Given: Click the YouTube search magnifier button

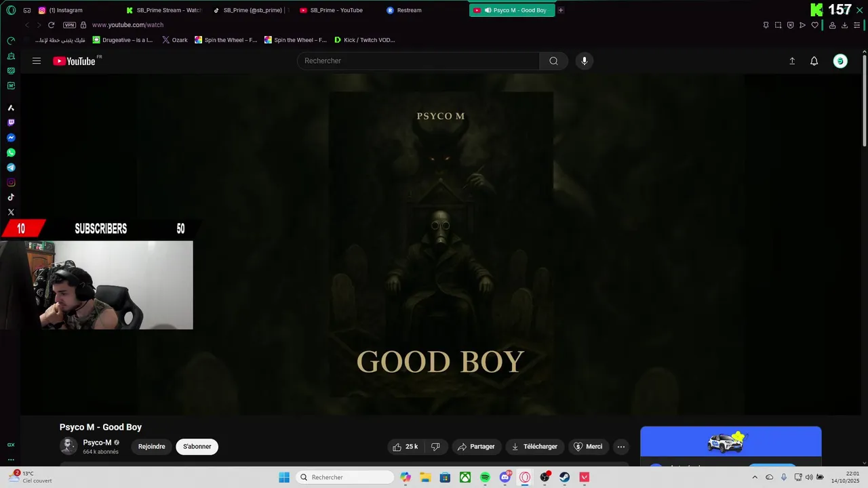Looking at the screenshot, I should [x=553, y=61].
